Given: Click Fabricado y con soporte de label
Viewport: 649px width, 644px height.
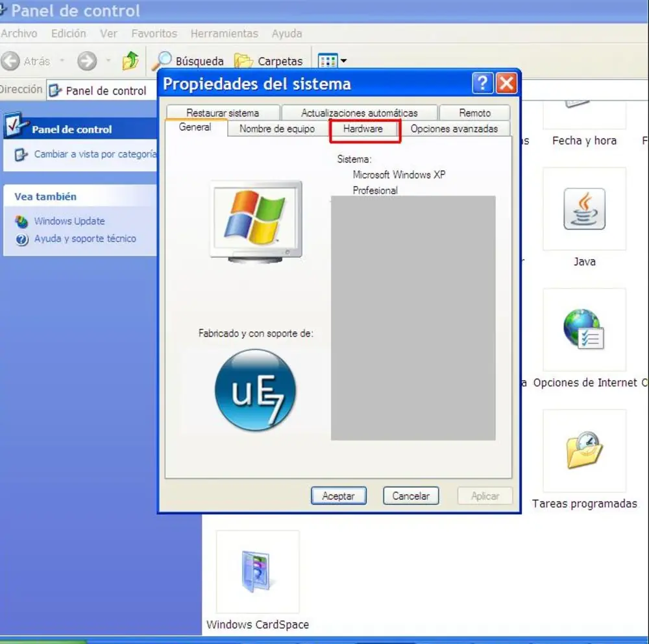Looking at the screenshot, I should coord(256,333).
